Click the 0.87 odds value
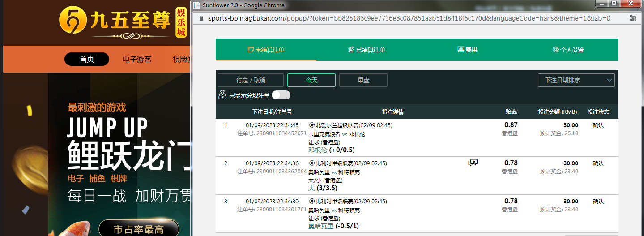 511,125
